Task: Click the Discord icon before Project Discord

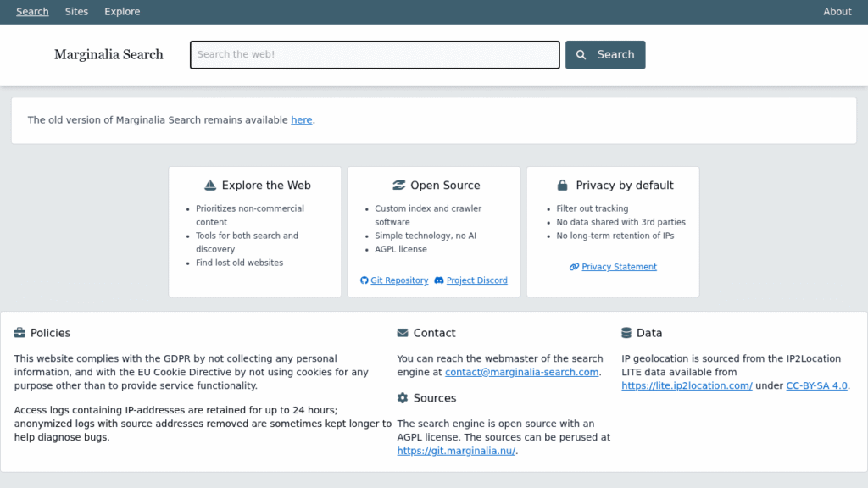Action: click(439, 280)
